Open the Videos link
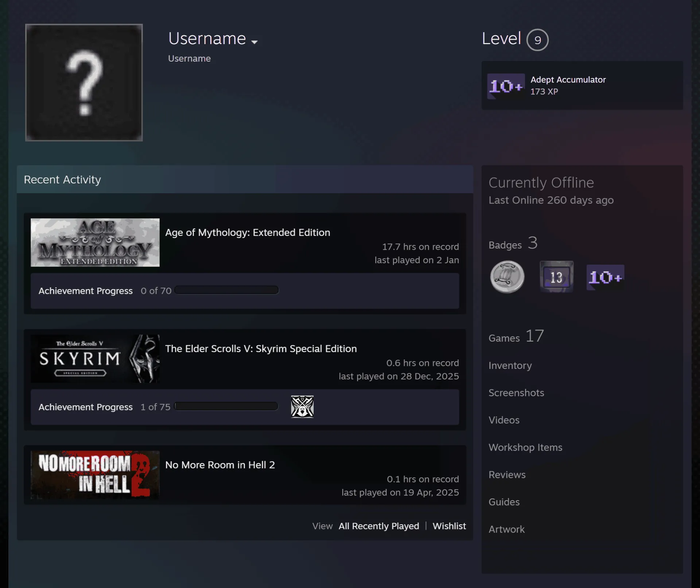The image size is (700, 588). pos(504,420)
